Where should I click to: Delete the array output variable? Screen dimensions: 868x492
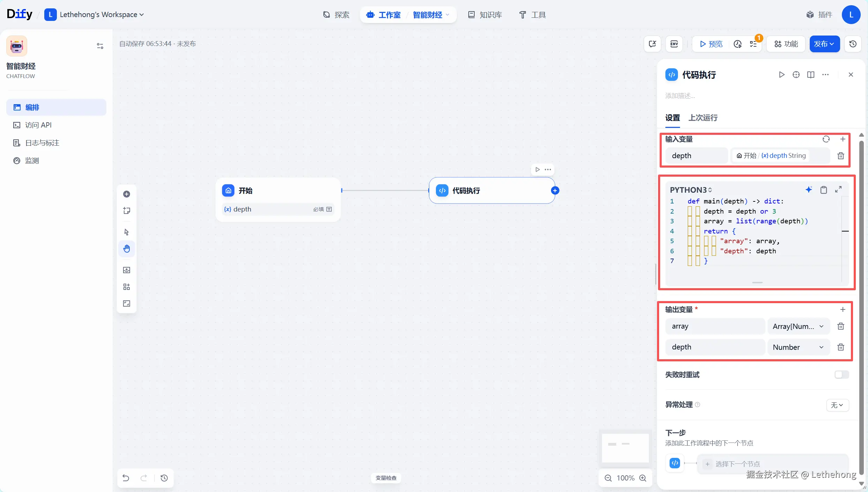pos(840,326)
